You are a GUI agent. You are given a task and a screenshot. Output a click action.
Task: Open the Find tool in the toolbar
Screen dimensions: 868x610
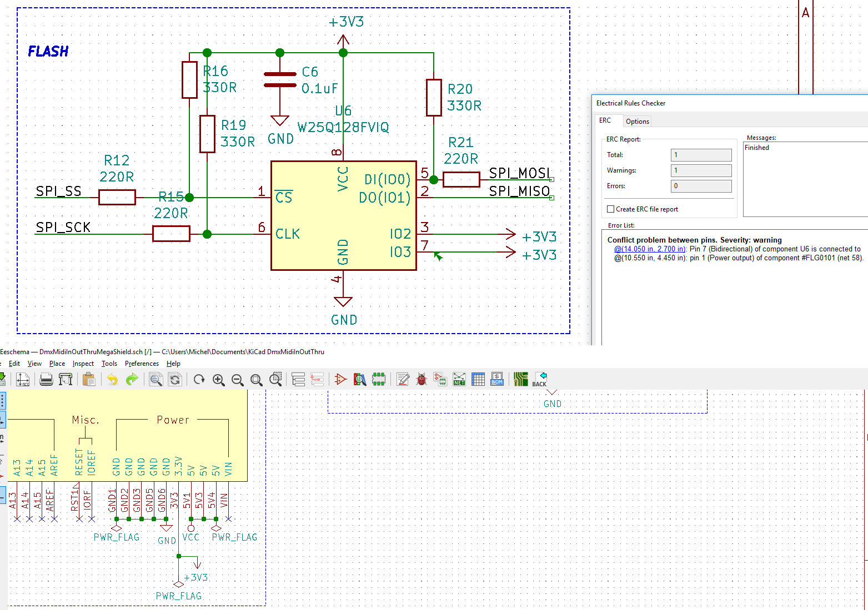pyautogui.click(x=156, y=380)
